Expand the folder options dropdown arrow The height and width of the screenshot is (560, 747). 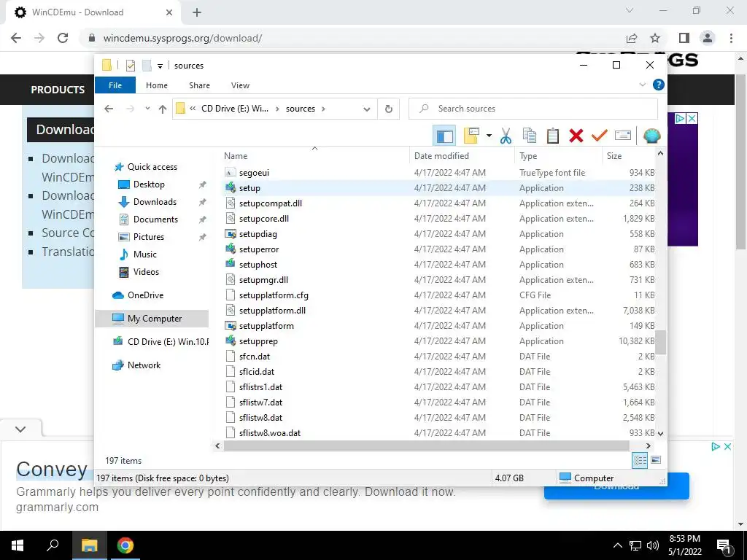coord(489,136)
